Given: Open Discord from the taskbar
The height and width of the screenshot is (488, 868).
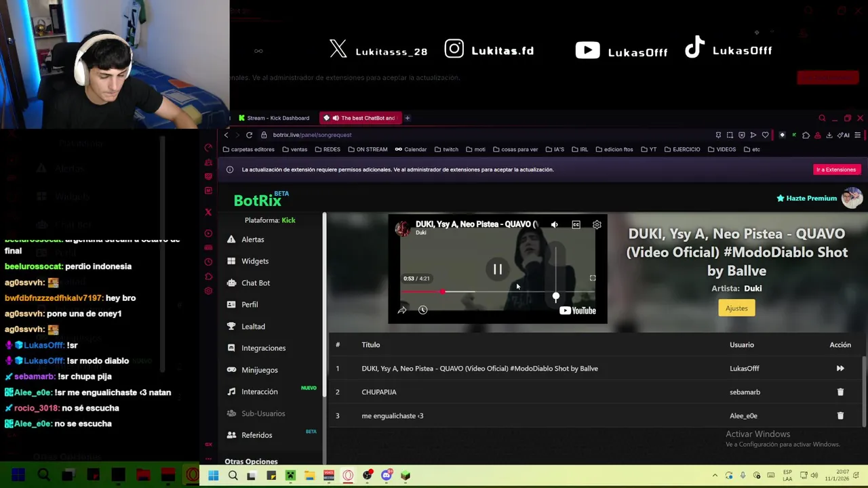Looking at the screenshot, I should (387, 476).
